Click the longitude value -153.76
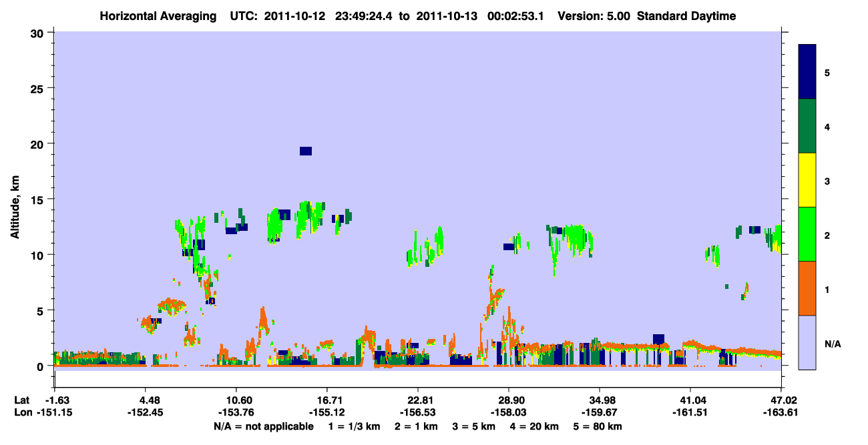This screenshot has height=445, width=868. (236, 412)
